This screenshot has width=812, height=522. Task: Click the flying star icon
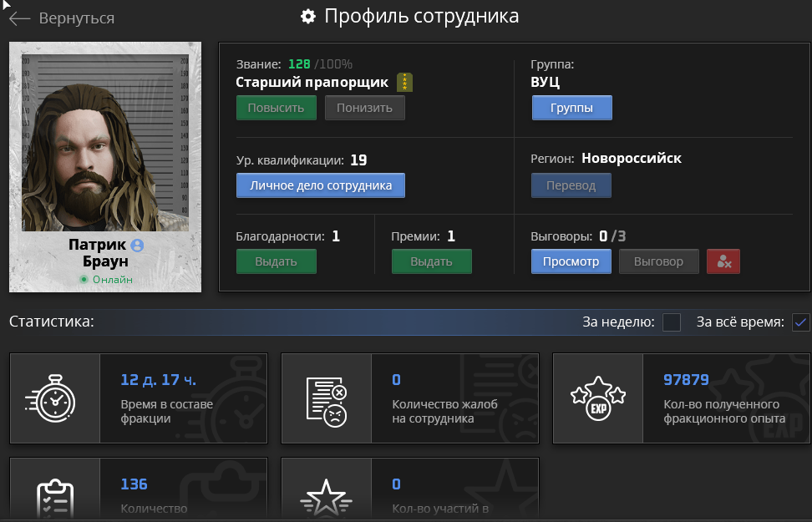pos(326,499)
